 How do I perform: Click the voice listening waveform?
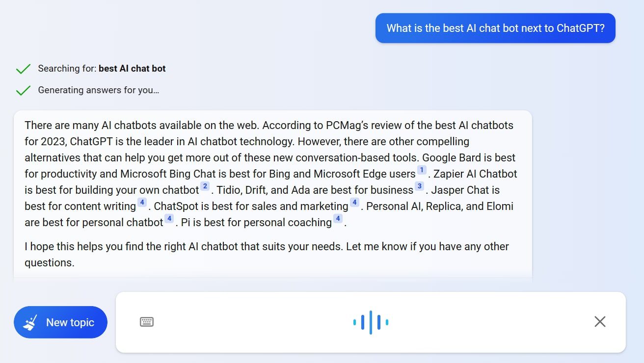(x=371, y=322)
